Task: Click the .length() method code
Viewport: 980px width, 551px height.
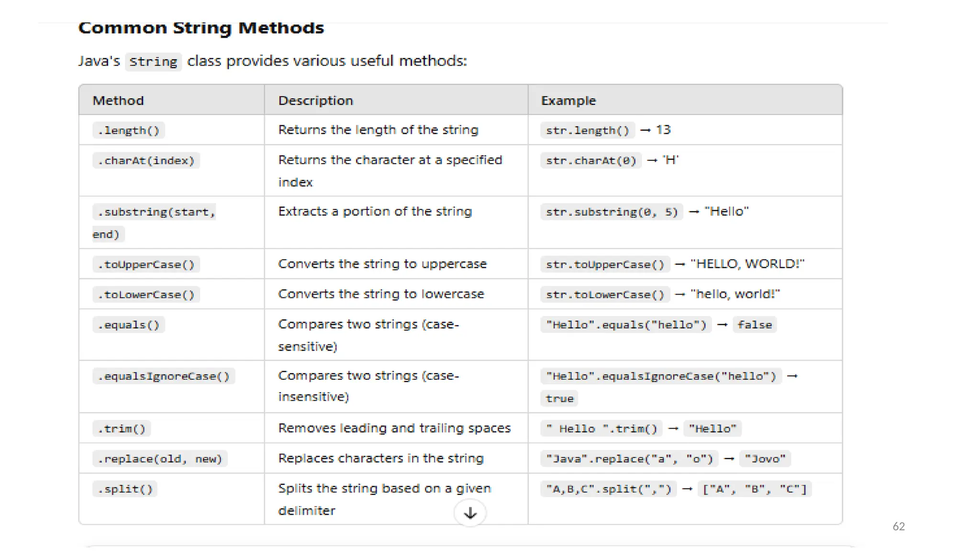Action: point(129,130)
